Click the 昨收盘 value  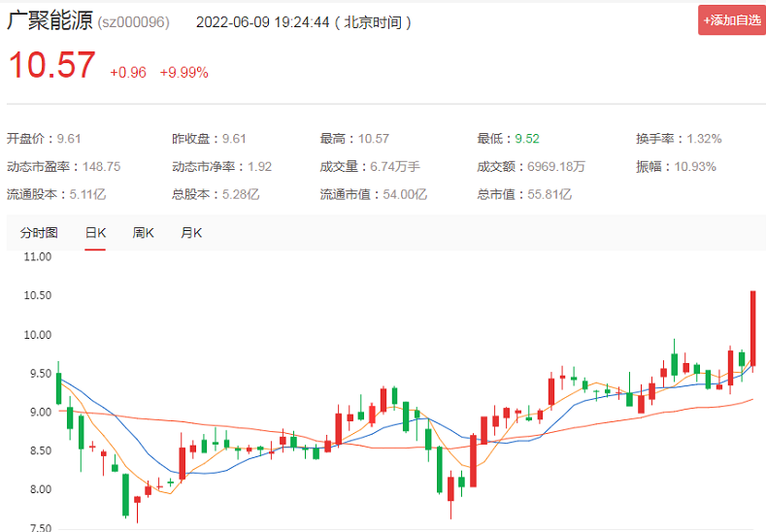click(x=235, y=139)
